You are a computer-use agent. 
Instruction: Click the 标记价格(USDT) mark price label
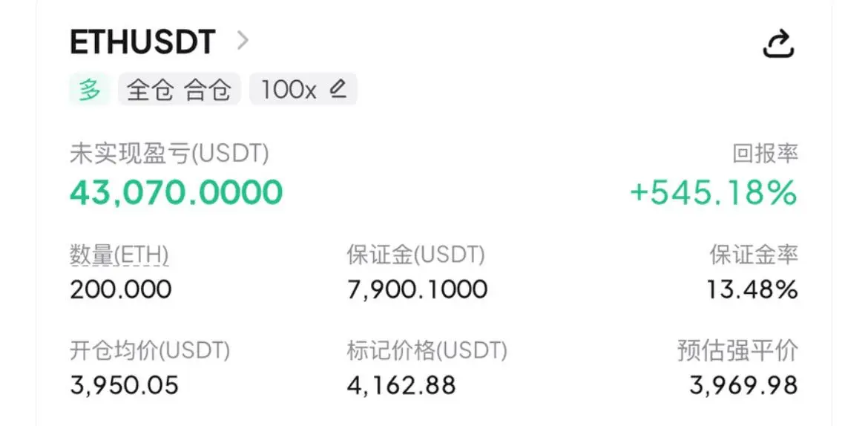point(427,350)
